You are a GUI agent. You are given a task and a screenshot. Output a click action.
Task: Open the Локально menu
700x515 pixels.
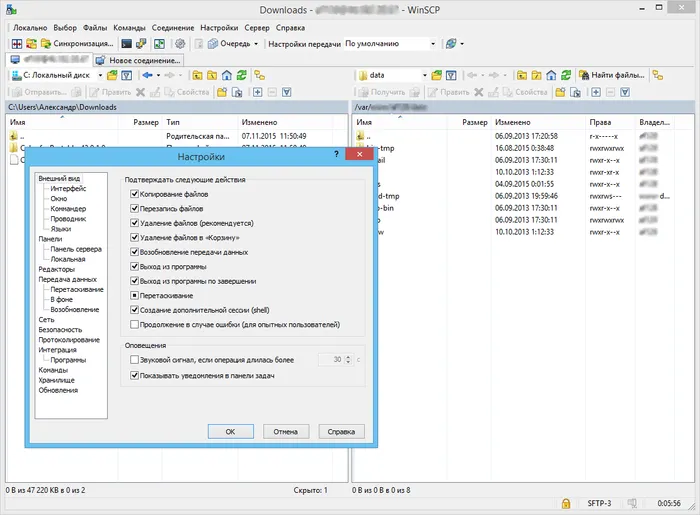pyautogui.click(x=30, y=28)
